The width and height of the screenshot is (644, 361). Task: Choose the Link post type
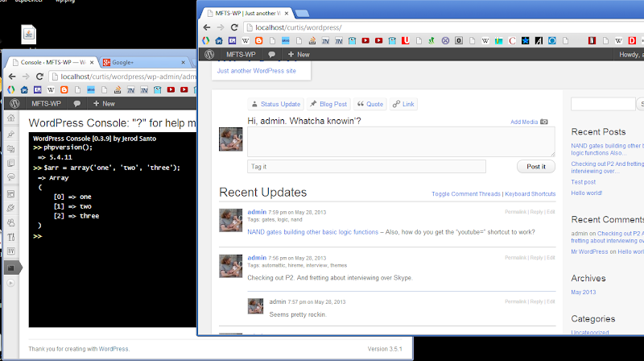pos(403,104)
